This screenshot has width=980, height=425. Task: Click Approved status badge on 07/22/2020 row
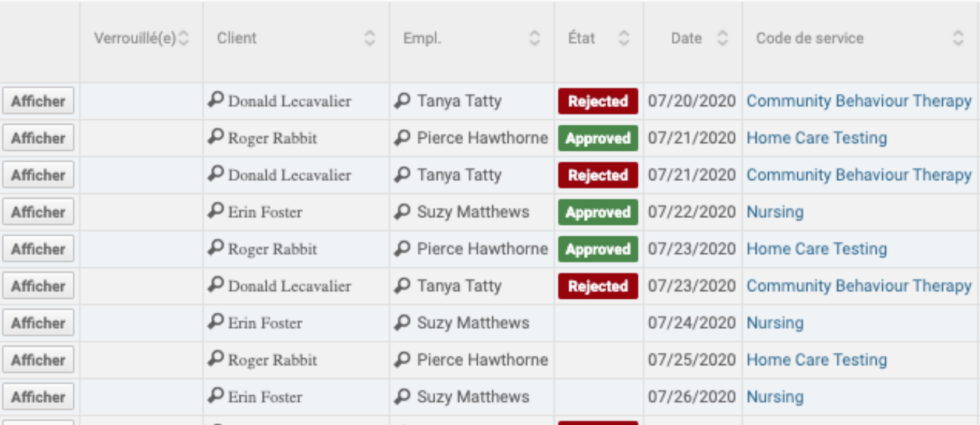click(598, 212)
